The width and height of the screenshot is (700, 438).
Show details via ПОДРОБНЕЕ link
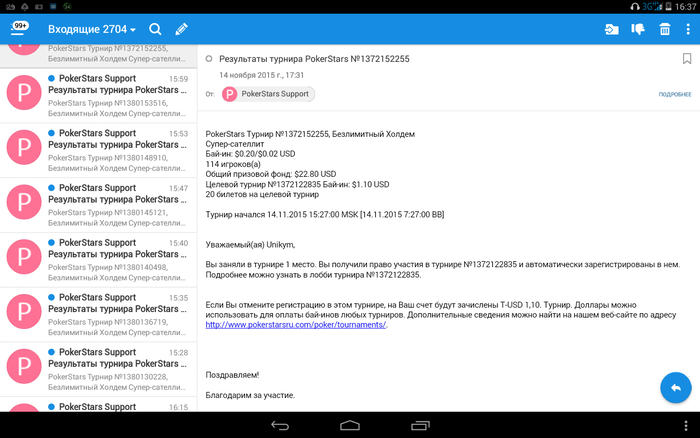(x=675, y=94)
